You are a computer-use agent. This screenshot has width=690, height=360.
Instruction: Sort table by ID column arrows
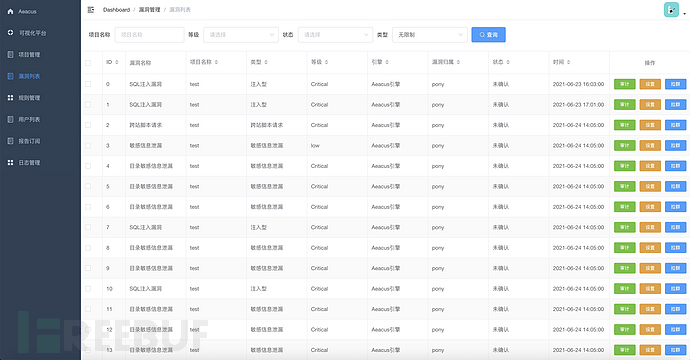117,62
